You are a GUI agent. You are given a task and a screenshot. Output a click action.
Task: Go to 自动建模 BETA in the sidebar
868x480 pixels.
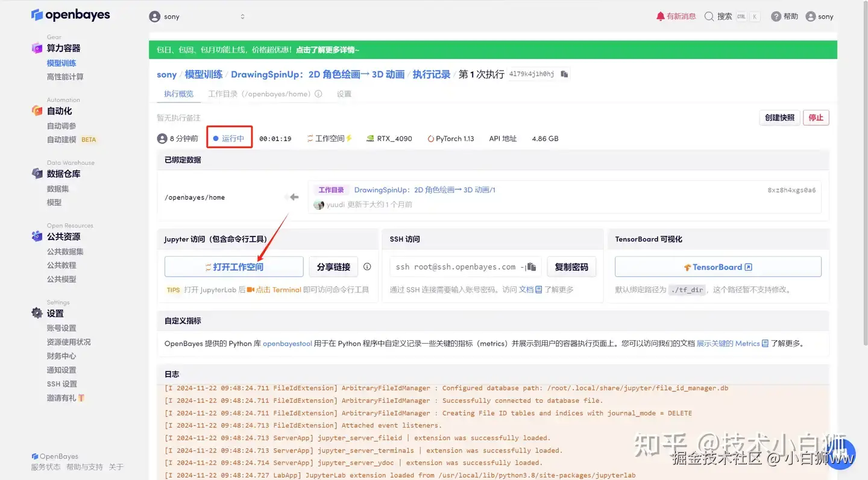72,139
